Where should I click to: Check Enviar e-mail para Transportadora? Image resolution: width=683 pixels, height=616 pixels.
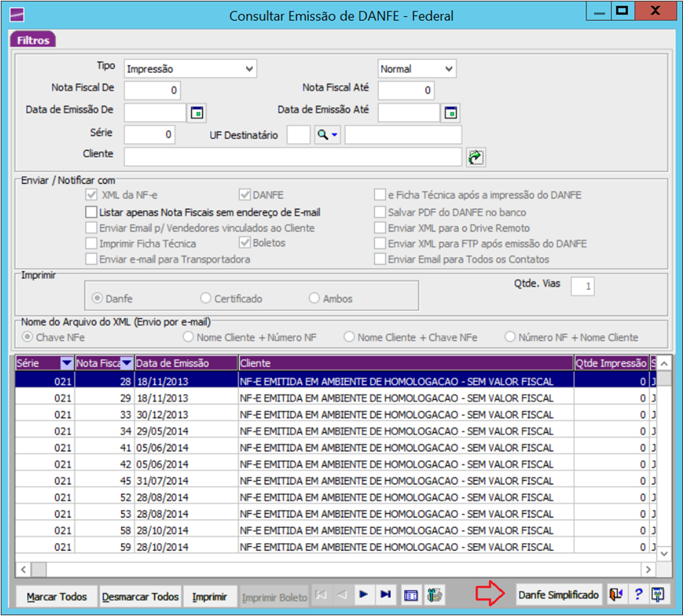91,259
